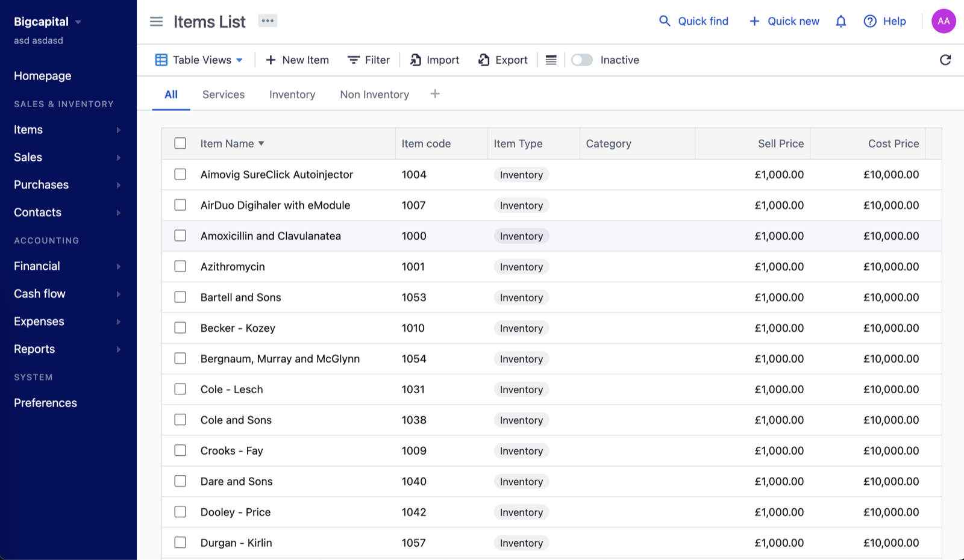Check the Cole - Lesch row
The height and width of the screenshot is (560, 964).
[180, 389]
